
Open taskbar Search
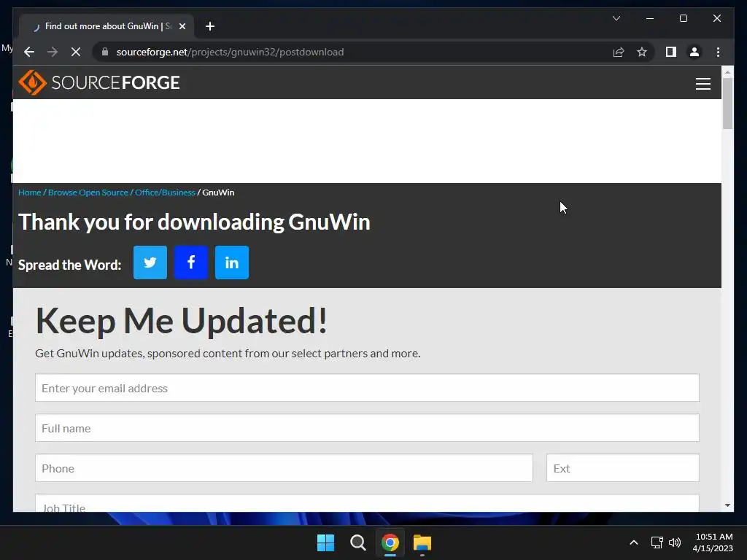357,542
